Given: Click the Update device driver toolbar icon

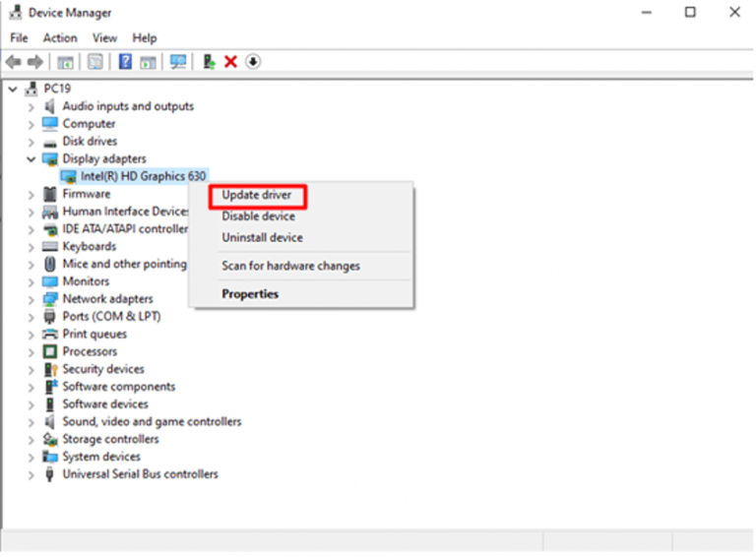Looking at the screenshot, I should click(209, 62).
